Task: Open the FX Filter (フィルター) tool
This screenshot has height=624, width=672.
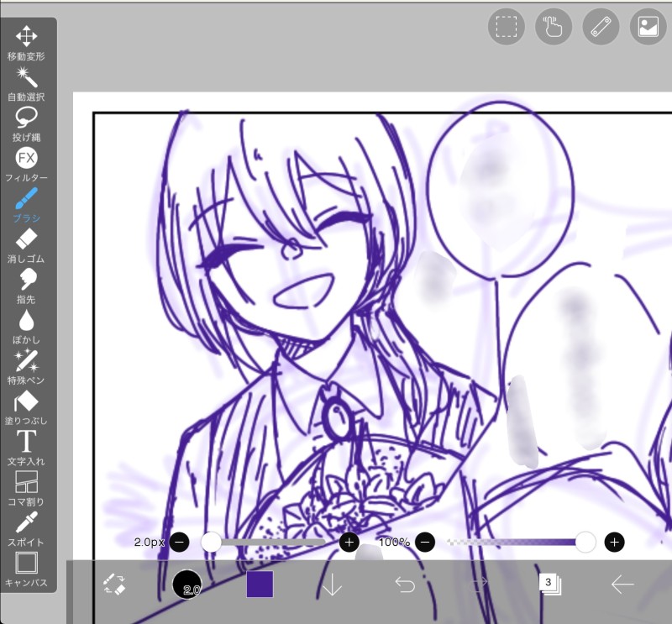Action: (26, 165)
